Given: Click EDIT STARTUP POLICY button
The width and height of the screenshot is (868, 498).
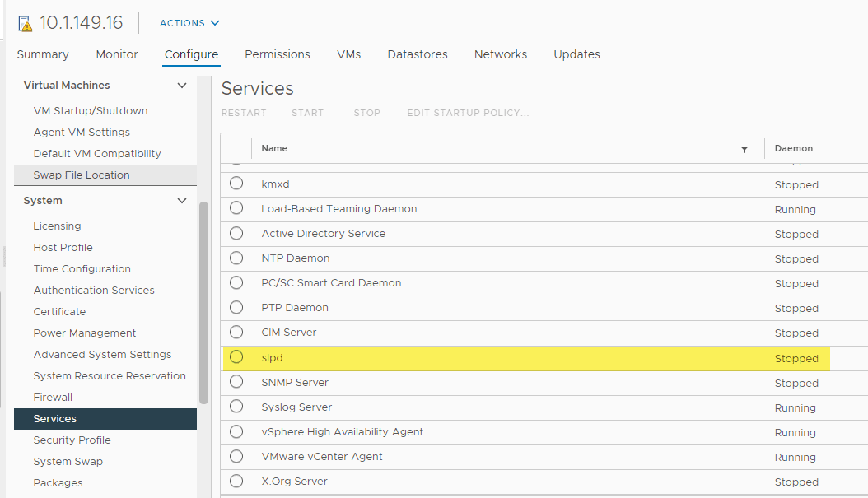Looking at the screenshot, I should [468, 113].
